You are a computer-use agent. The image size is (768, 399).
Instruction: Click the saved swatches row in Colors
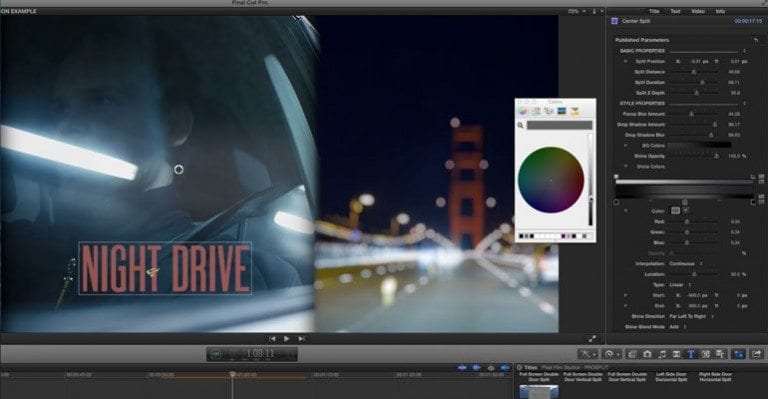tap(555, 236)
